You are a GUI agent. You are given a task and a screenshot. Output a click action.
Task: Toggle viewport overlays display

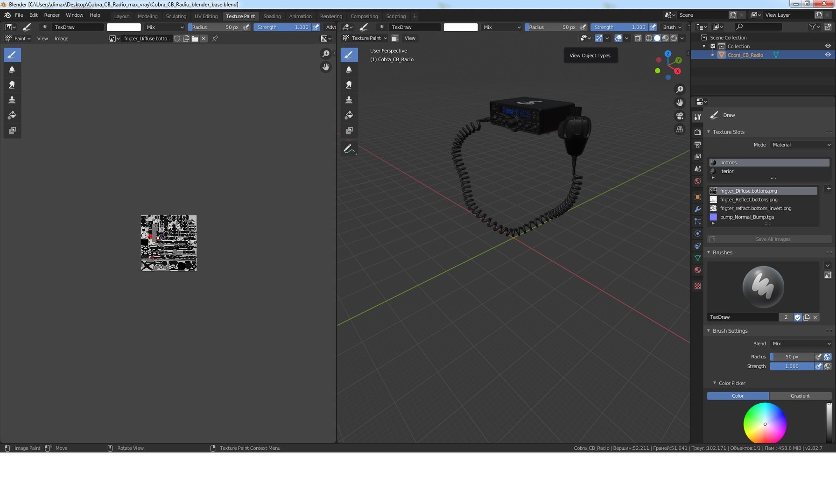pyautogui.click(x=618, y=38)
